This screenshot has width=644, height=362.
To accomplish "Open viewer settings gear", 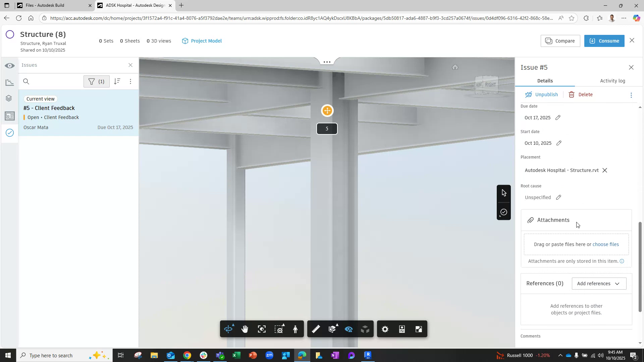I will (385, 329).
